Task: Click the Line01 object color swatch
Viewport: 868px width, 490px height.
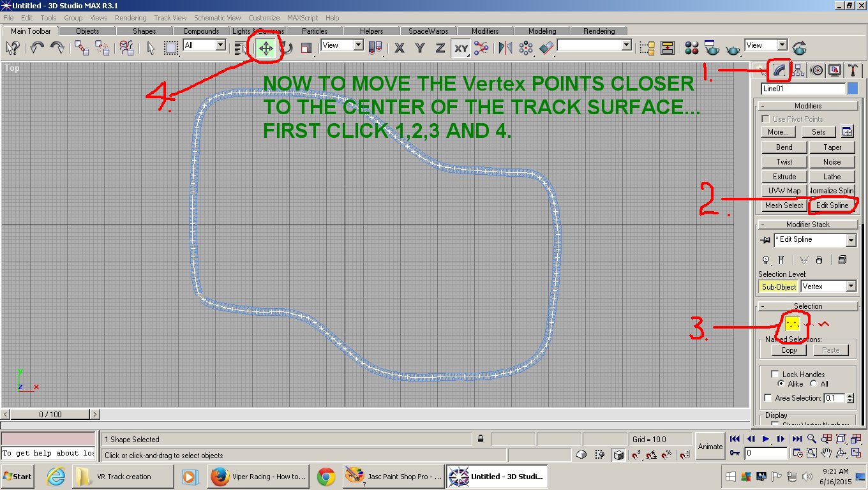Action: tap(853, 89)
